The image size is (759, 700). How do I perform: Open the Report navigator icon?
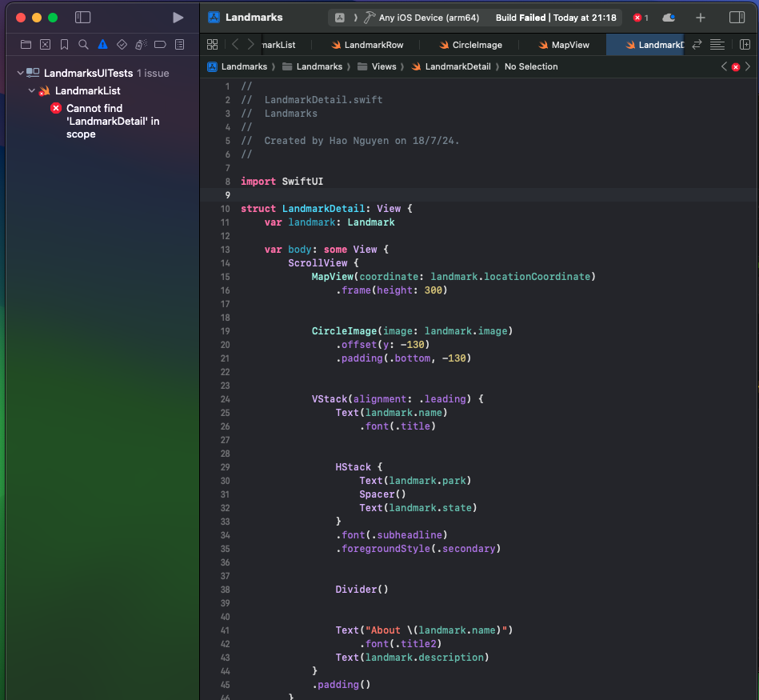click(x=179, y=45)
